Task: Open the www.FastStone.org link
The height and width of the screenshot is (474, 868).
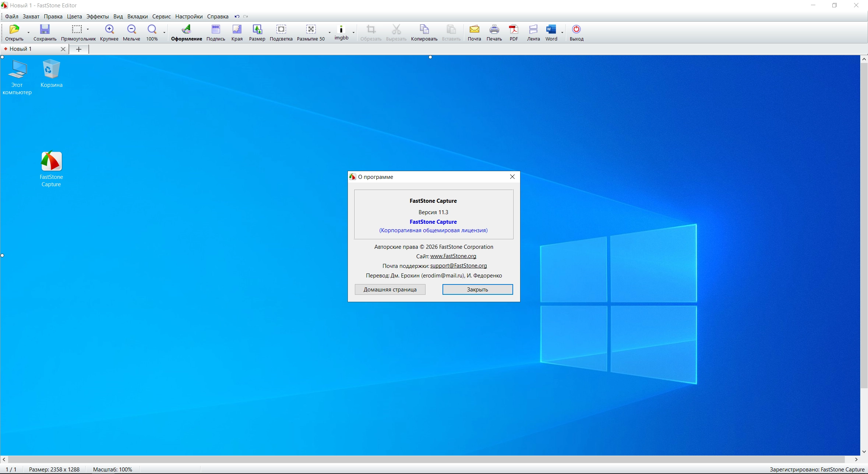Action: coord(453,256)
